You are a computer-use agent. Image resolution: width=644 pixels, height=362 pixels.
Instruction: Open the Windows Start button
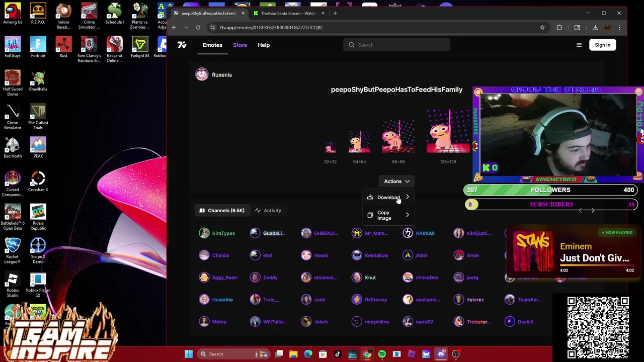click(189, 354)
